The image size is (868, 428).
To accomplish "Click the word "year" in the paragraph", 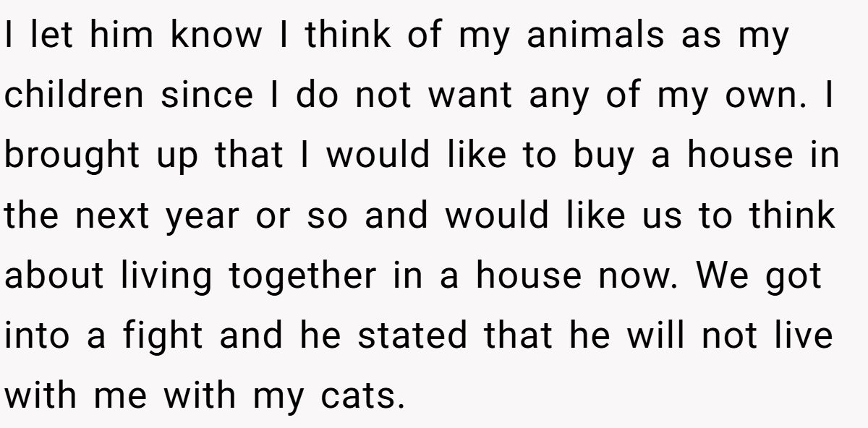I will (203, 217).
